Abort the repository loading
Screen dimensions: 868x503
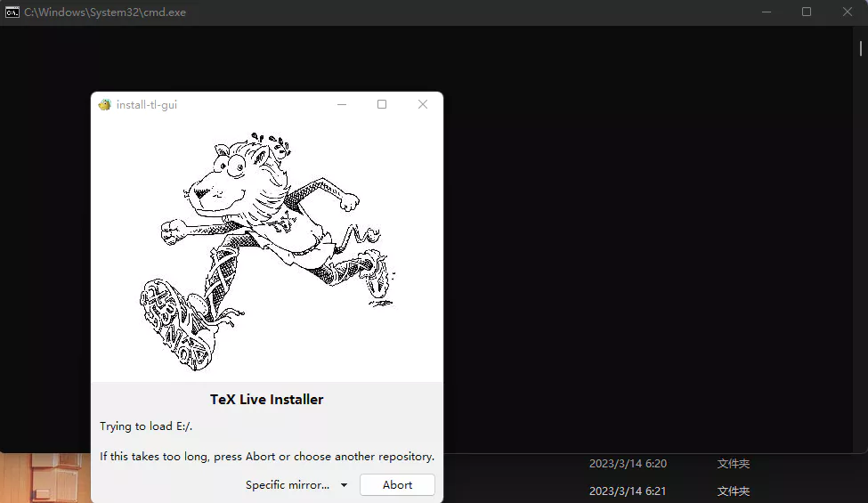pyautogui.click(x=397, y=484)
